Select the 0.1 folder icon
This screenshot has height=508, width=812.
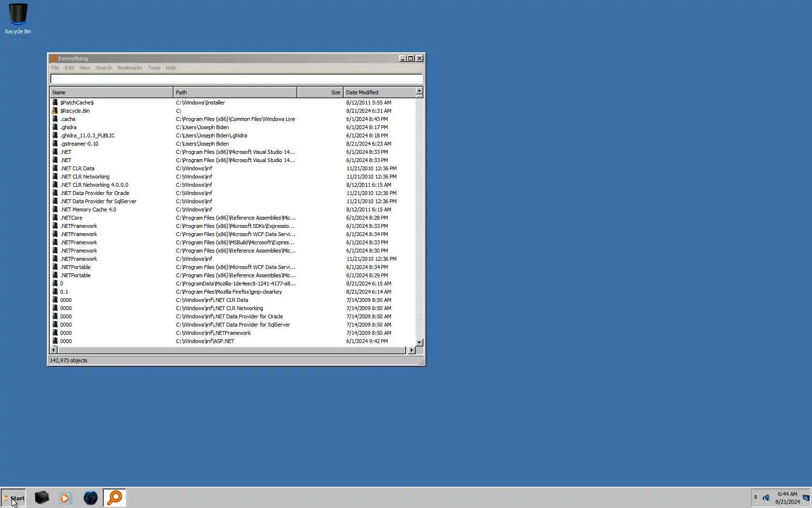point(55,292)
